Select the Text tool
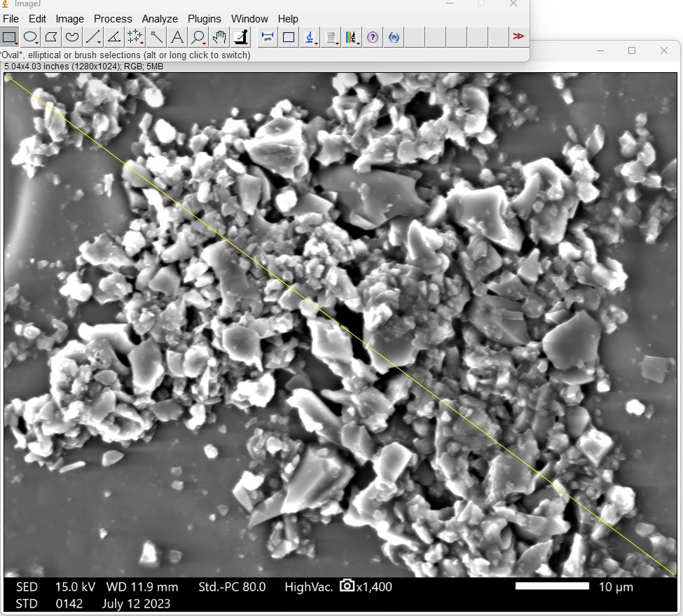Viewport: 683px width, 616px height. click(177, 37)
